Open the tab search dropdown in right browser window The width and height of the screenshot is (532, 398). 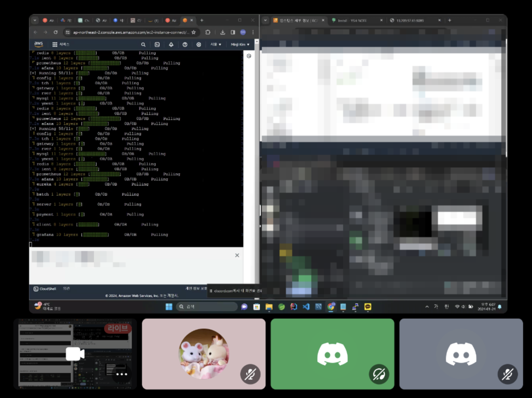tap(265, 20)
